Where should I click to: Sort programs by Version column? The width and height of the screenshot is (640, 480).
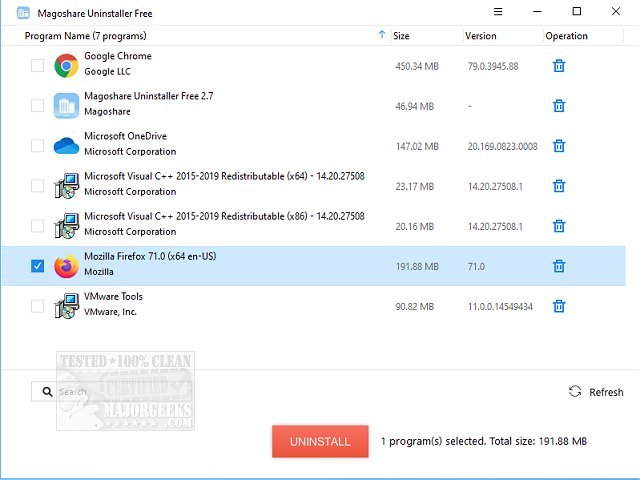click(480, 36)
